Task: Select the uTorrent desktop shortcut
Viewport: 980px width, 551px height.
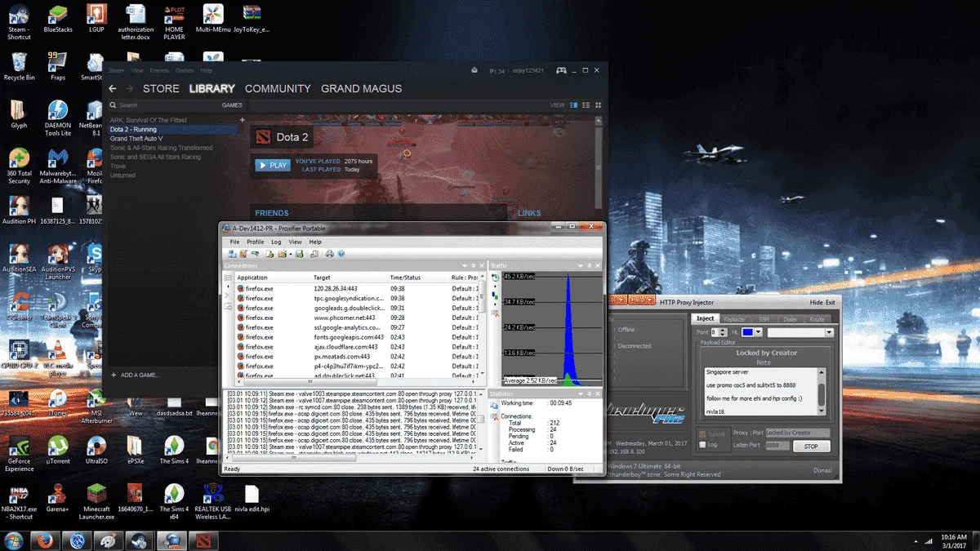Action: 57,451
